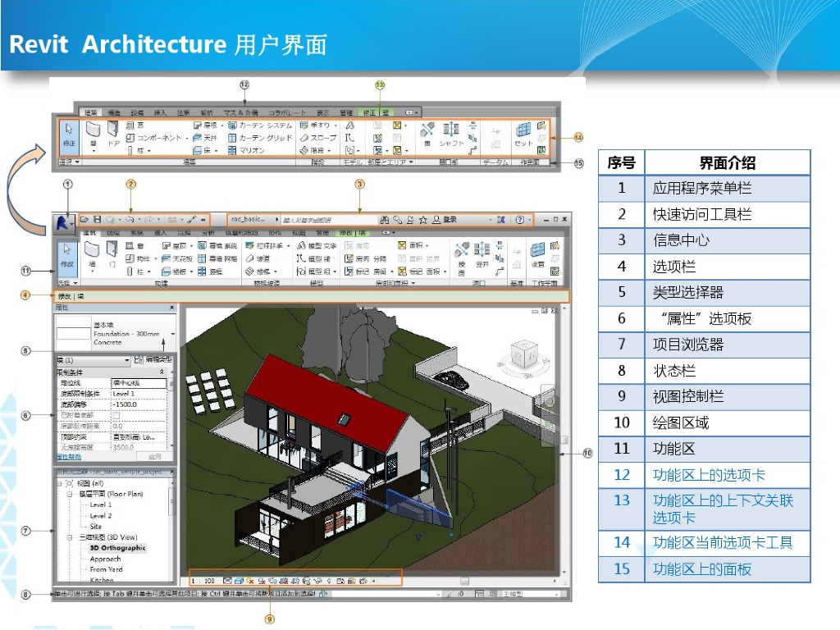Click the マリオン mullion tool in Japanese ribbon
The height and width of the screenshot is (630, 840).
tap(246, 151)
